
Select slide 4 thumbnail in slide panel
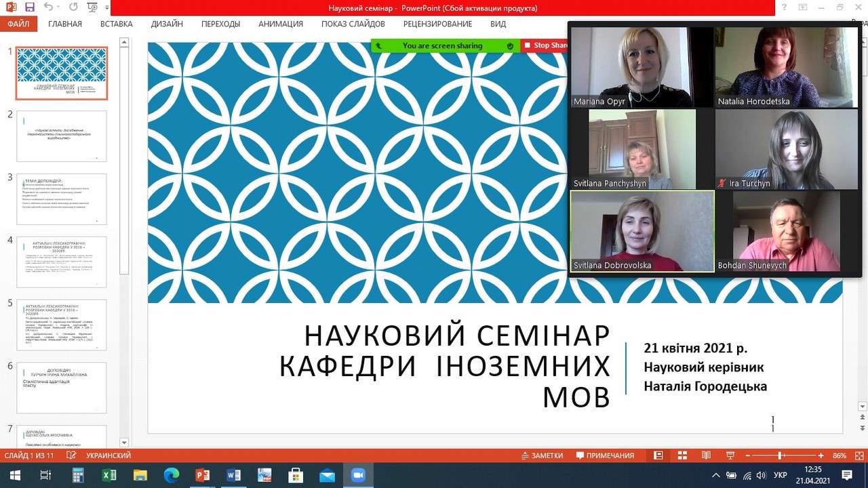click(61, 262)
